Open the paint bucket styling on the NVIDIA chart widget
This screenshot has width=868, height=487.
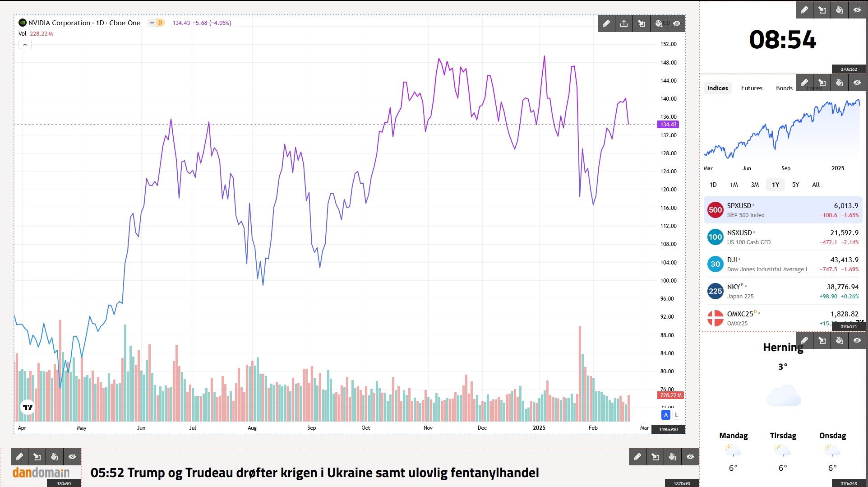coord(659,23)
